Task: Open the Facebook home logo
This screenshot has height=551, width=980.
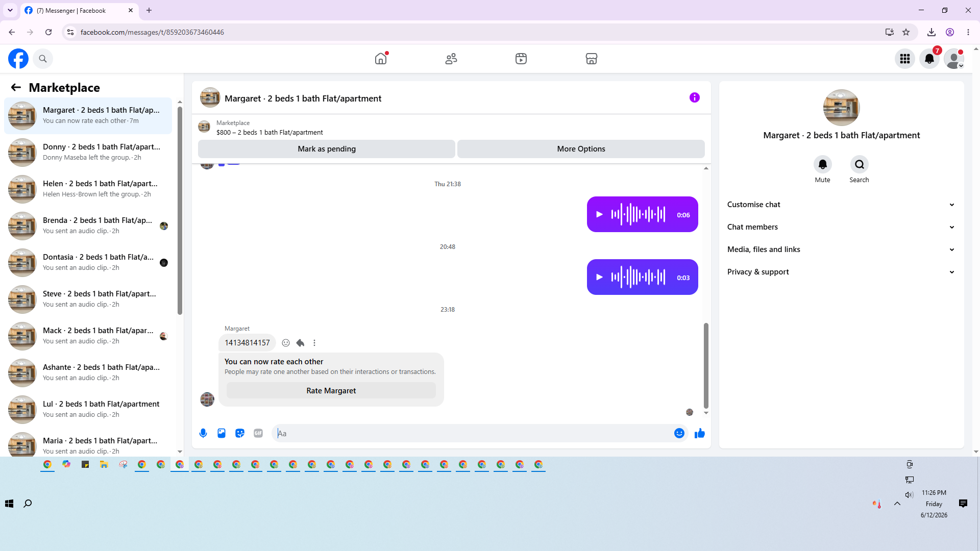Action: [18, 59]
